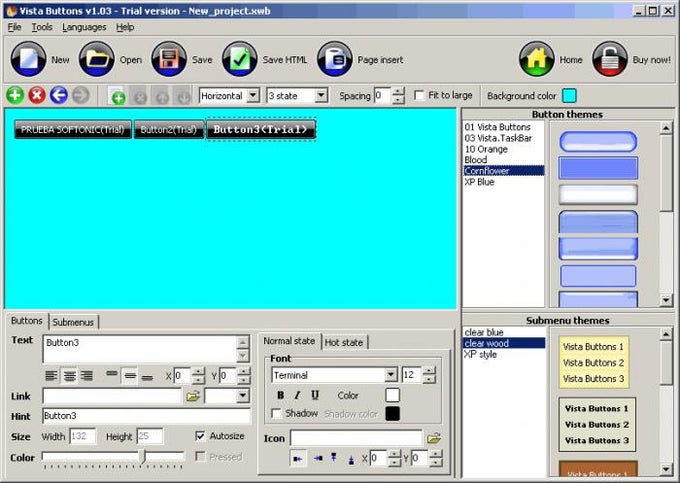Select the Button2(Trial) button in the canvas
The image size is (680, 483).
pyautogui.click(x=169, y=129)
